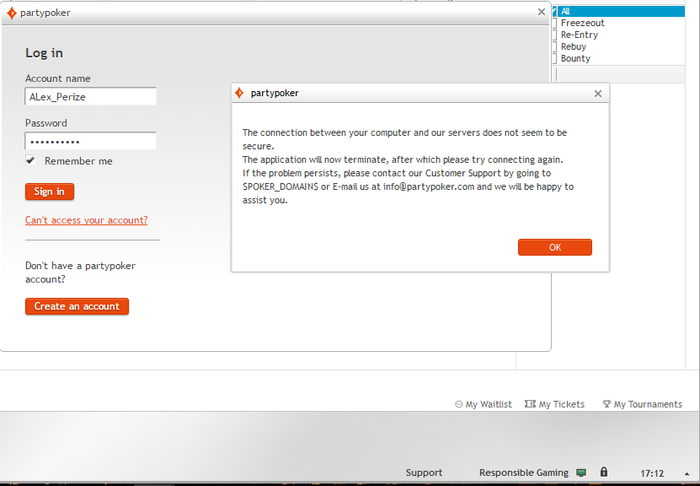Click OK in the connection error dialog
This screenshot has width=700, height=486.
tap(555, 247)
